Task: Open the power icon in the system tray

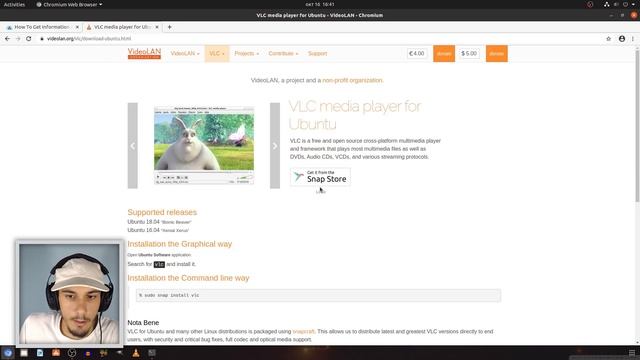Action: tap(625, 4)
